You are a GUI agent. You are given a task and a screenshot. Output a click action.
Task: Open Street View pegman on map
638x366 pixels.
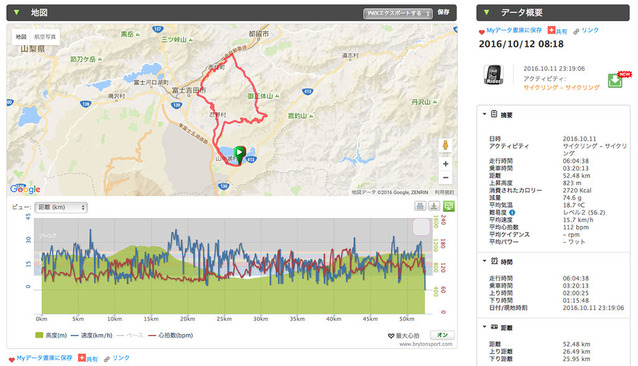coord(446,145)
